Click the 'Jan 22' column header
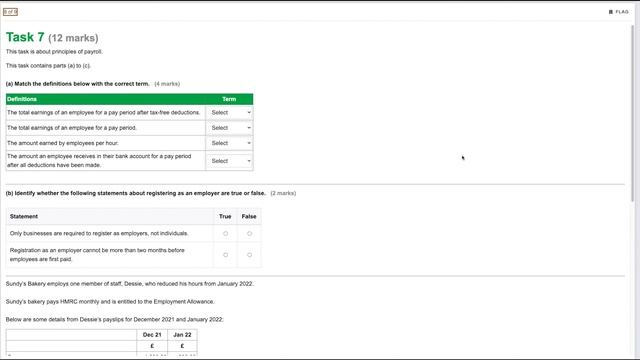The image size is (640, 360). tap(182, 335)
